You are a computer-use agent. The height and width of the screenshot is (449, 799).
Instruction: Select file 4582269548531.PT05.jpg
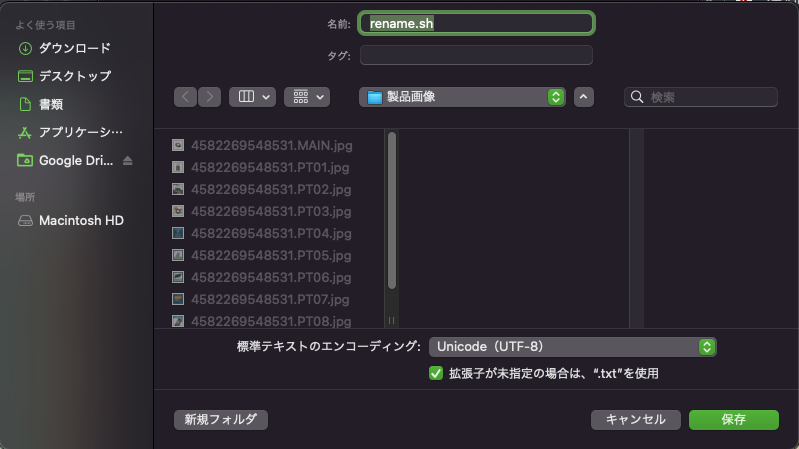271,255
